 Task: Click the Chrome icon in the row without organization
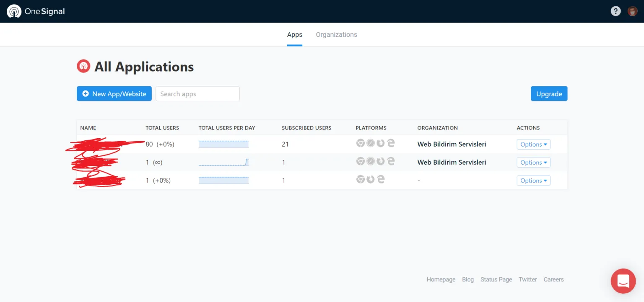click(361, 179)
